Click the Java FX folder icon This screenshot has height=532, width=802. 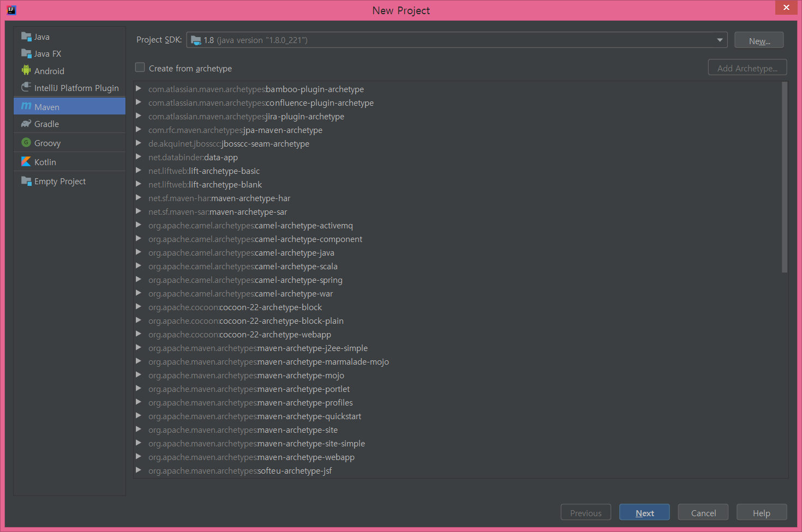[x=26, y=53]
